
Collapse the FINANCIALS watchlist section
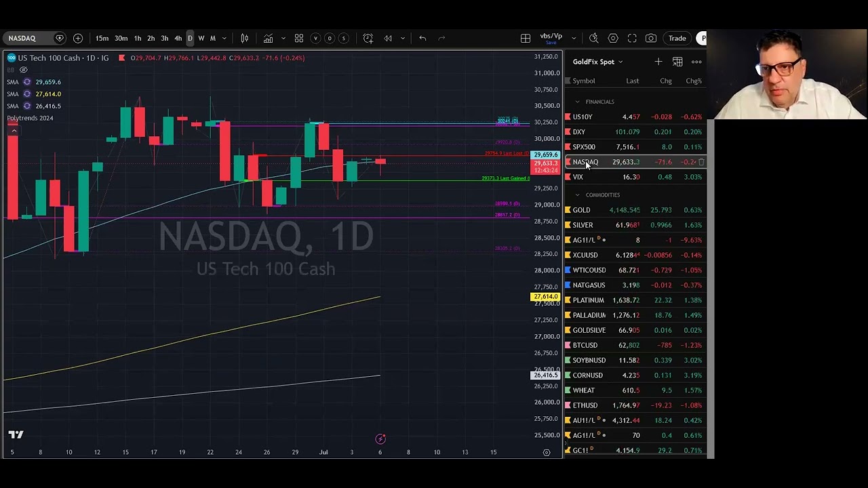[x=578, y=102]
